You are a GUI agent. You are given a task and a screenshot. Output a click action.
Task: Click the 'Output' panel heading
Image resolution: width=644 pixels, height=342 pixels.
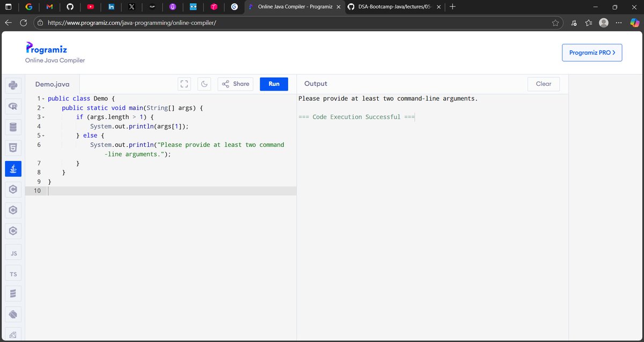click(x=316, y=84)
